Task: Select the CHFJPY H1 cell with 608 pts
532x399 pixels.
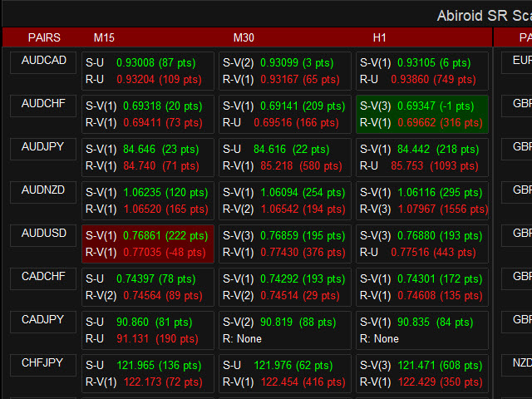Action: pyautogui.click(x=422, y=373)
